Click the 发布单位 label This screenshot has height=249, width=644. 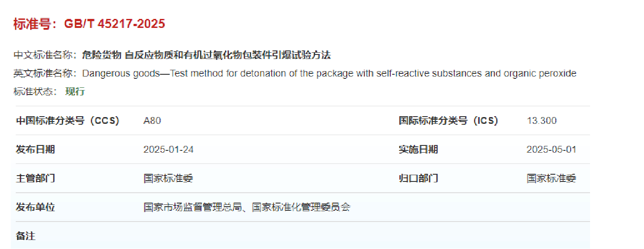click(35, 207)
